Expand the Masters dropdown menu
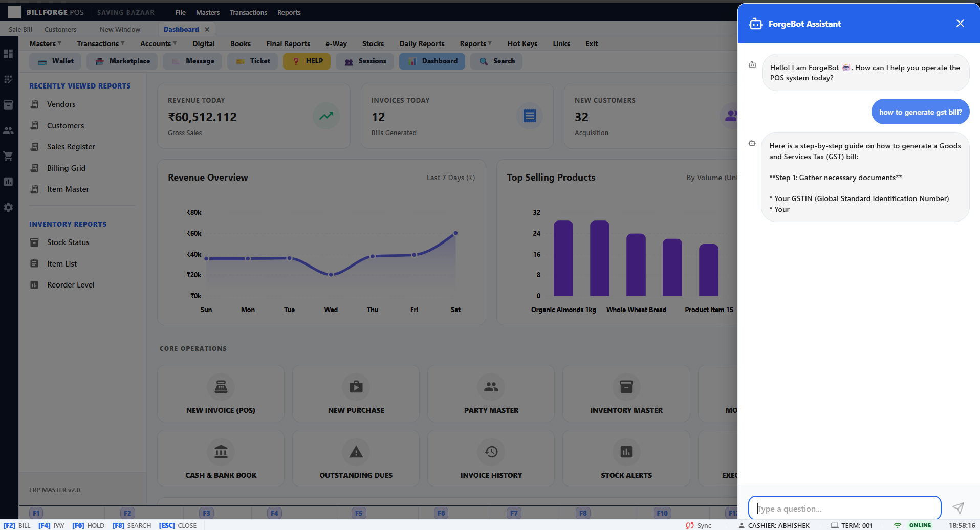The height and width of the screenshot is (530, 980). click(x=45, y=43)
